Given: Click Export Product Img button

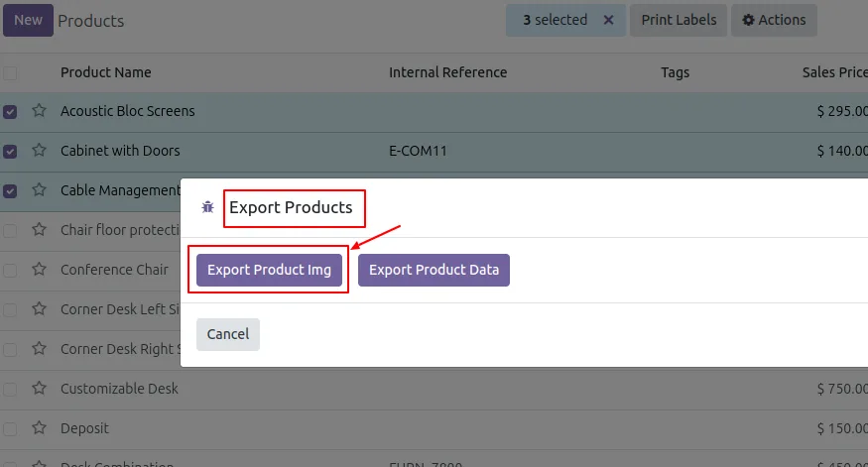Looking at the screenshot, I should [x=269, y=270].
